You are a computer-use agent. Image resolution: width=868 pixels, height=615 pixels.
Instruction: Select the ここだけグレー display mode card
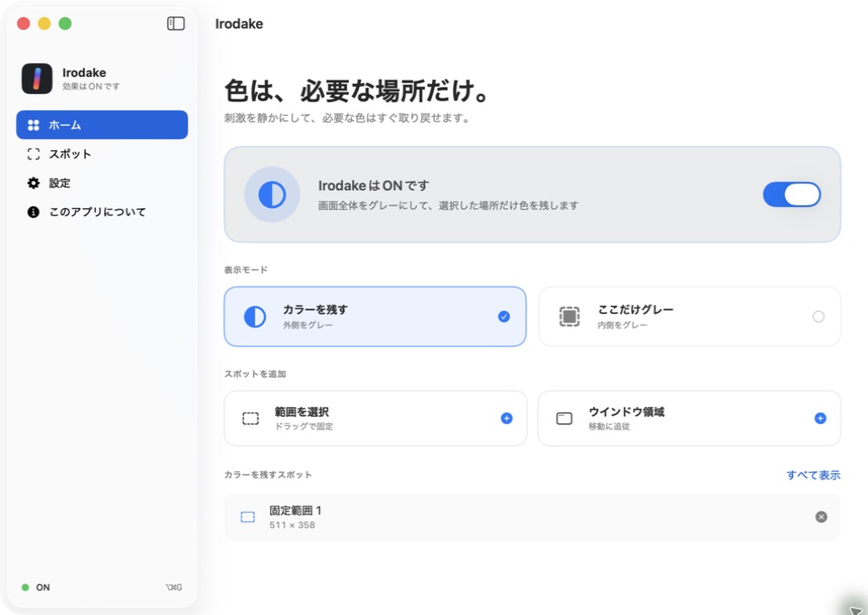(x=689, y=317)
